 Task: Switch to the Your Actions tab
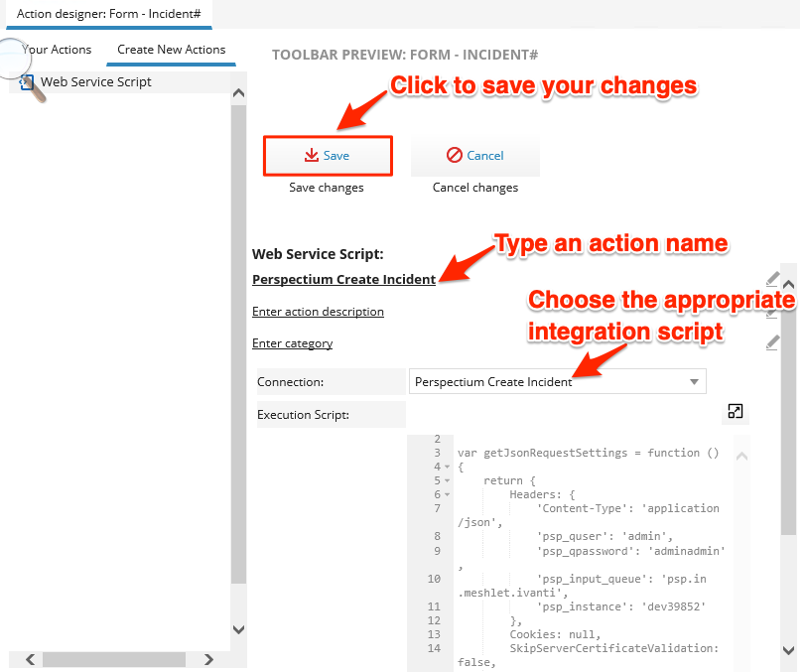[57, 50]
